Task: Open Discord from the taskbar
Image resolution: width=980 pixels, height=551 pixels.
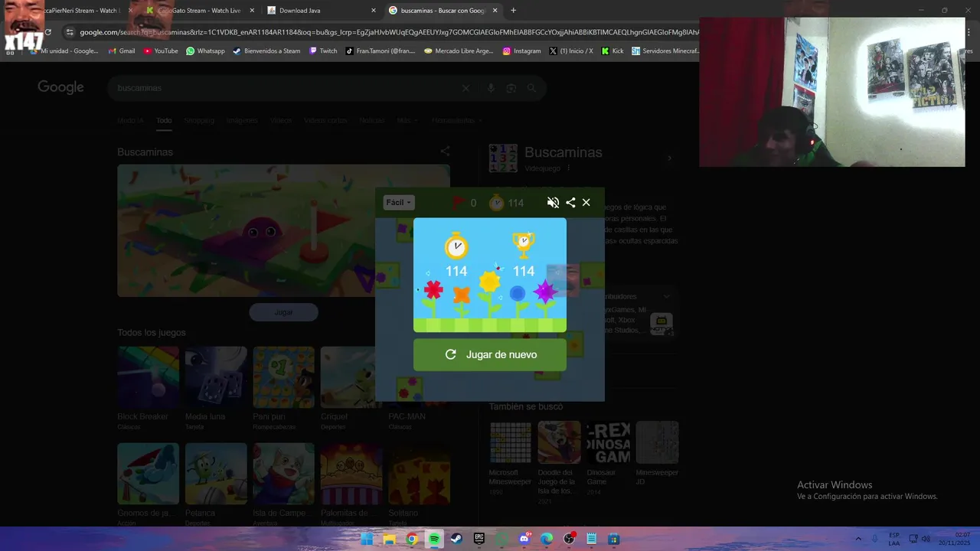Action: pyautogui.click(x=524, y=539)
